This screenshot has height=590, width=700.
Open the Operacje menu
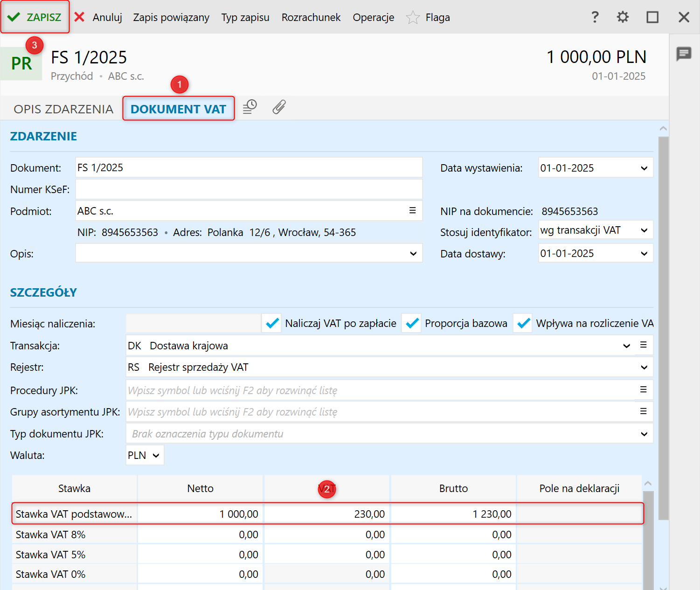373,18
